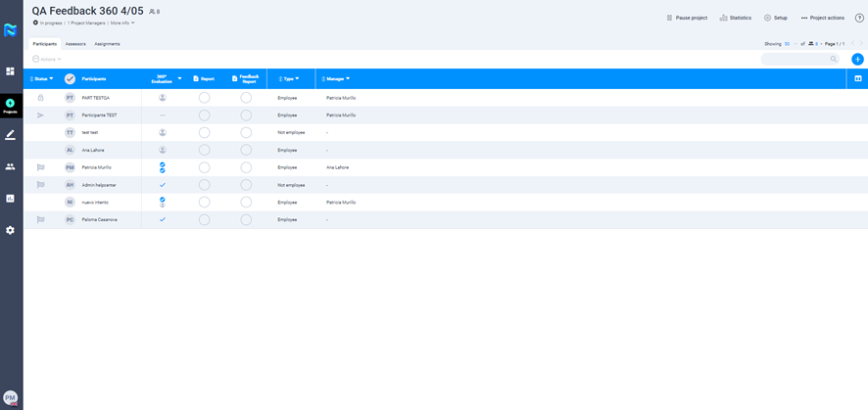Image resolution: width=868 pixels, height=410 pixels.
Task: Click the blue plus add button
Action: click(857, 59)
